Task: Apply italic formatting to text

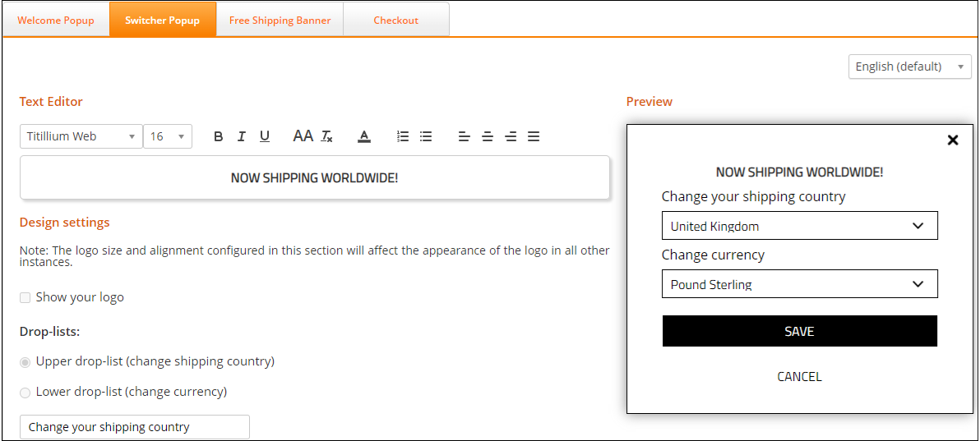Action: (241, 136)
